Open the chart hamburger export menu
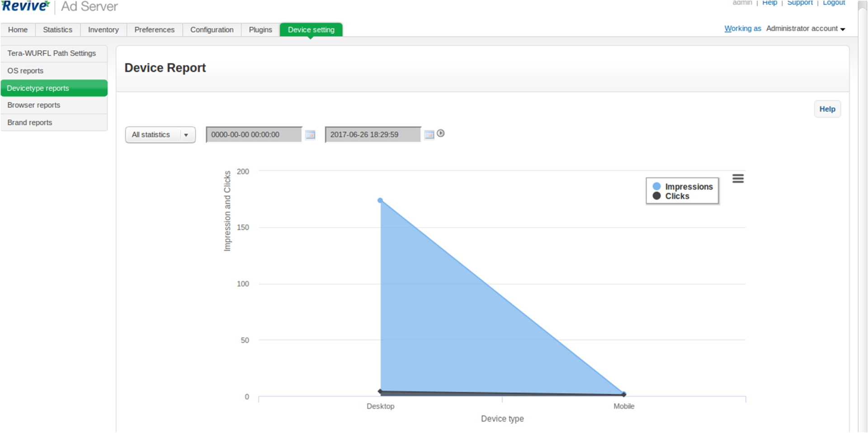The image size is (868, 433). 738,179
